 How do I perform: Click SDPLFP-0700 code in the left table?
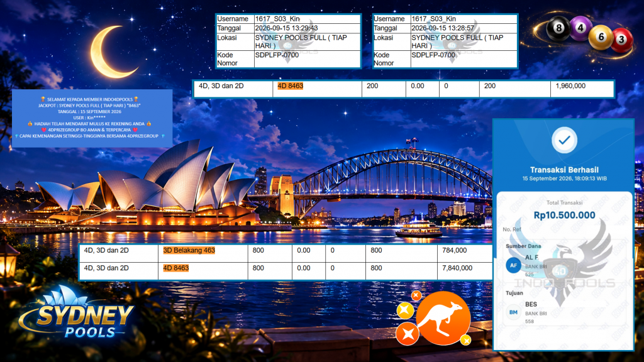click(277, 55)
